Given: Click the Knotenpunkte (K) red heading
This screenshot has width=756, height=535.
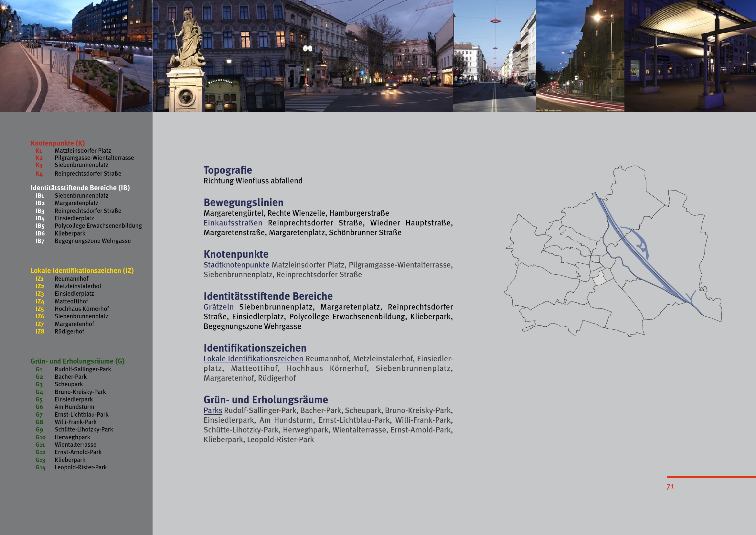Looking at the screenshot, I should point(58,143).
